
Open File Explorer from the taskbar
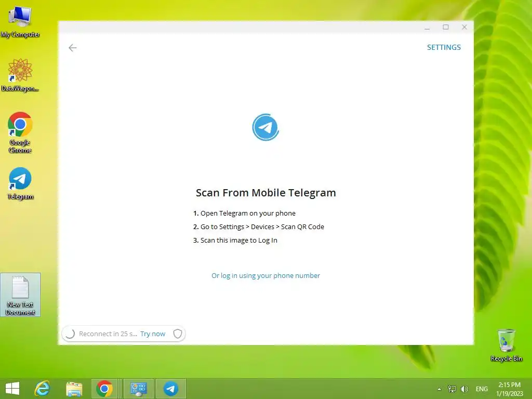[x=74, y=389]
